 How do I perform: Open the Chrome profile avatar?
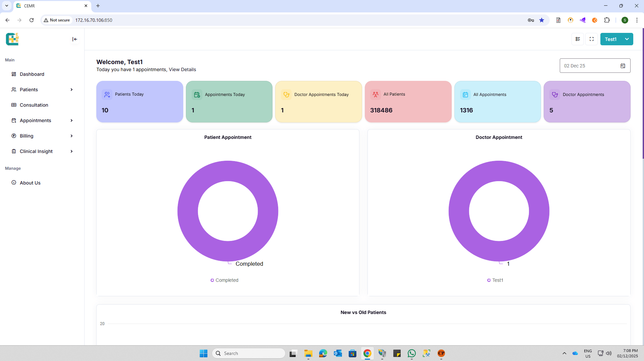click(x=625, y=20)
